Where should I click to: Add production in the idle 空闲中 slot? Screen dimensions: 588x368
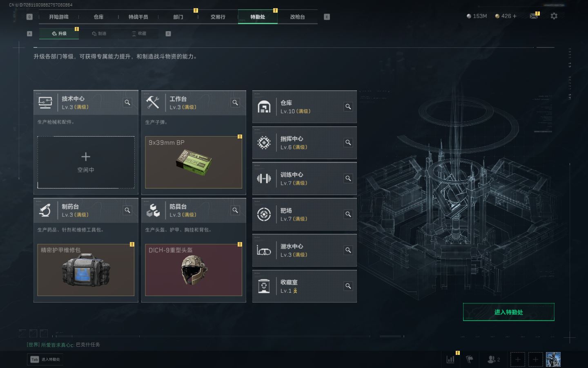pyautogui.click(x=86, y=162)
